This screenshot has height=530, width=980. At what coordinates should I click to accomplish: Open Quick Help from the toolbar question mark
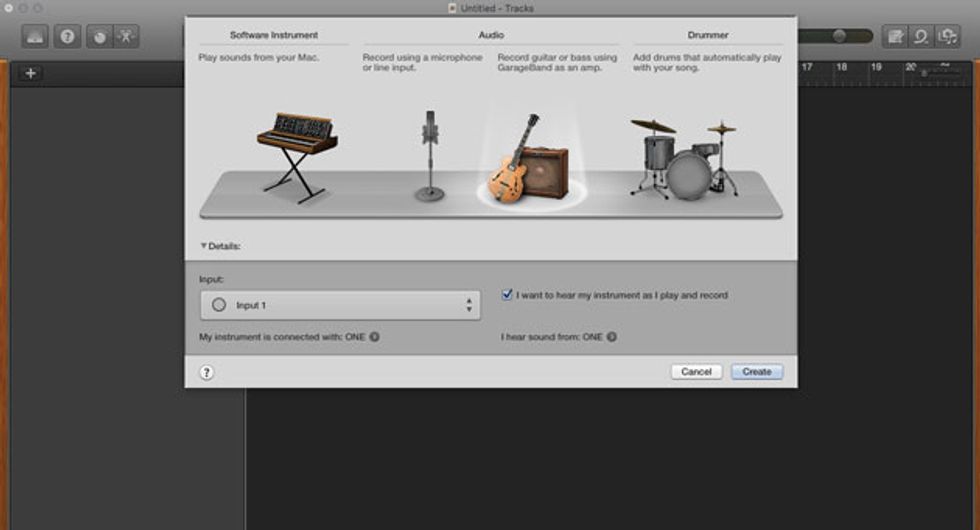point(67,36)
